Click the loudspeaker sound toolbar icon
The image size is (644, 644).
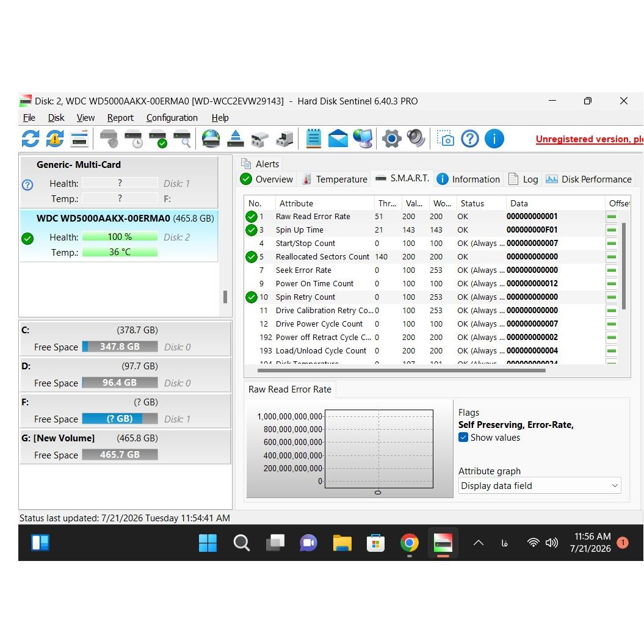(416, 139)
